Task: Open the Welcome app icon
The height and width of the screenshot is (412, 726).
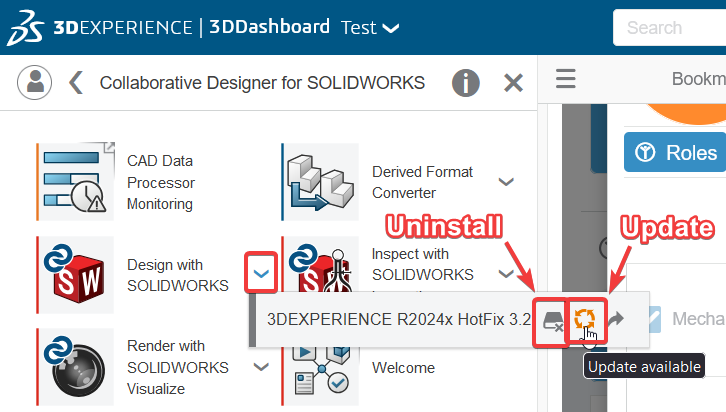Action: click(321, 376)
